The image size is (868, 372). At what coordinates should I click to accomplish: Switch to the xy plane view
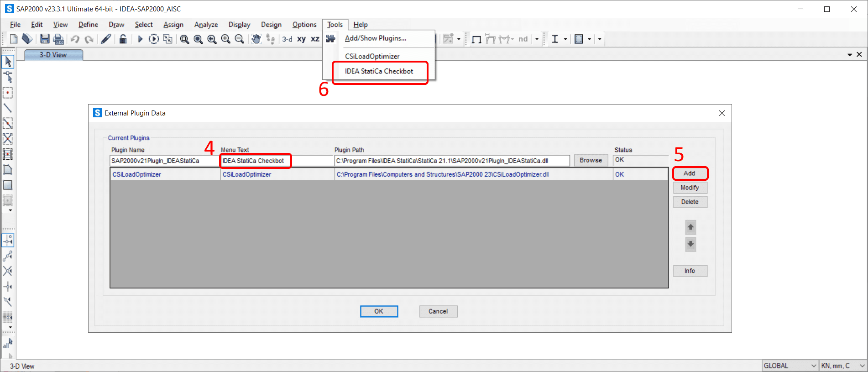pyautogui.click(x=301, y=39)
